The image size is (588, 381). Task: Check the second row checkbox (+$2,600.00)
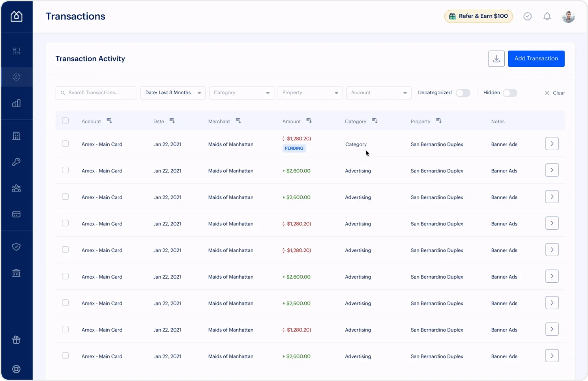click(65, 170)
